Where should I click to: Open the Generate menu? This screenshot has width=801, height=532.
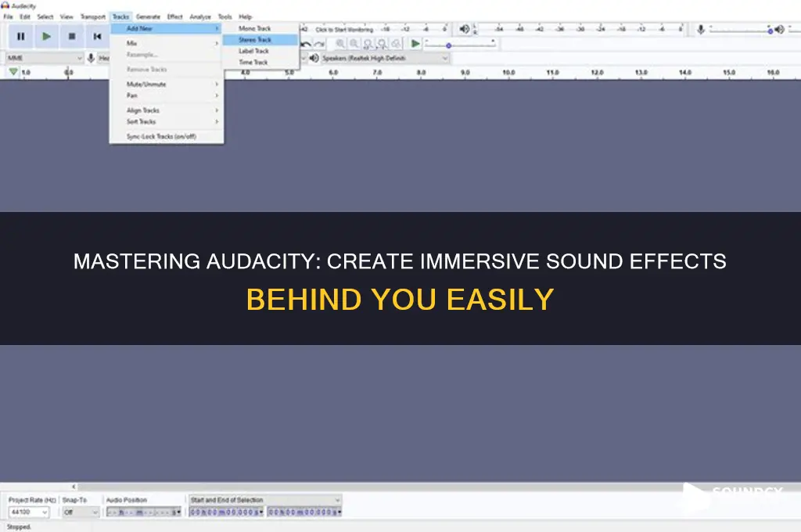point(148,17)
